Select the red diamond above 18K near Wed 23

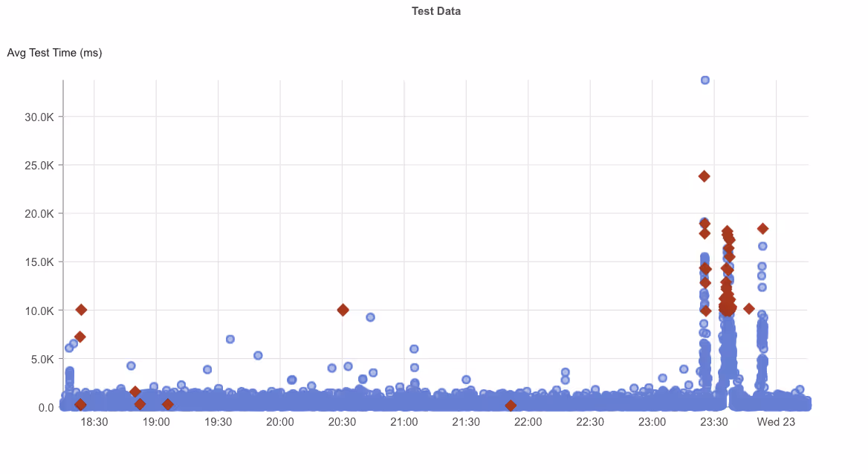[762, 229]
